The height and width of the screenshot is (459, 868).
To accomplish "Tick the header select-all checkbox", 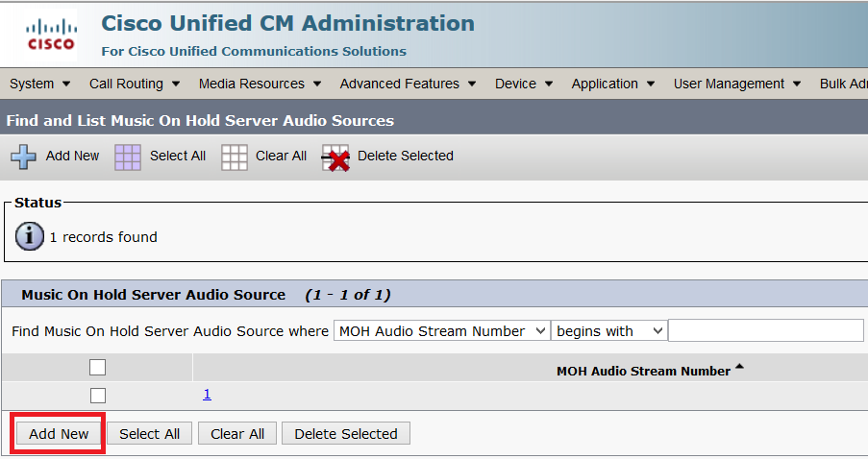I will [97, 367].
